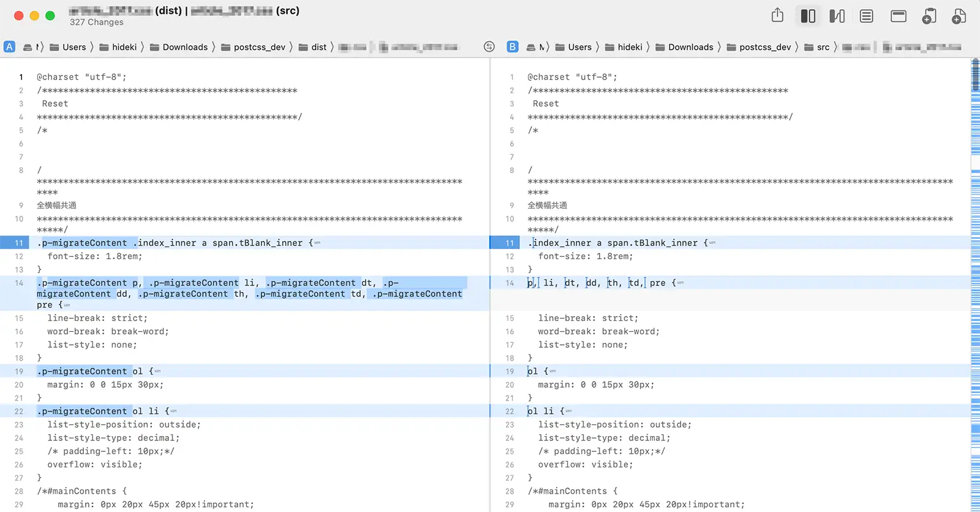
Task: Switch to Fluid diff view layout
Action: (x=837, y=16)
